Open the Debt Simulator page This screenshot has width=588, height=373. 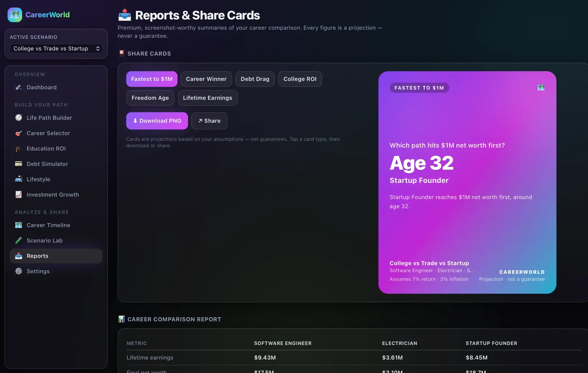pyautogui.click(x=56, y=164)
